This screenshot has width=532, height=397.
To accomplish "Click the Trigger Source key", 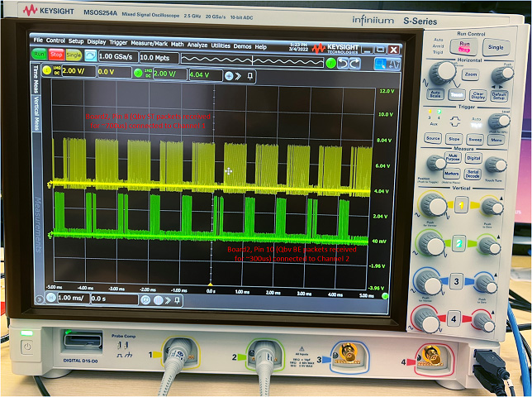I will (x=433, y=138).
